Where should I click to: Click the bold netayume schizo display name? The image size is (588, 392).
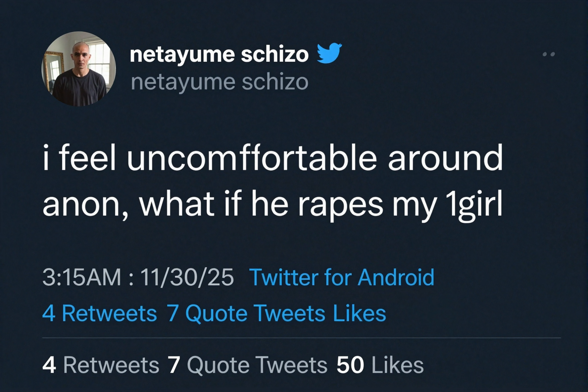coord(219,54)
